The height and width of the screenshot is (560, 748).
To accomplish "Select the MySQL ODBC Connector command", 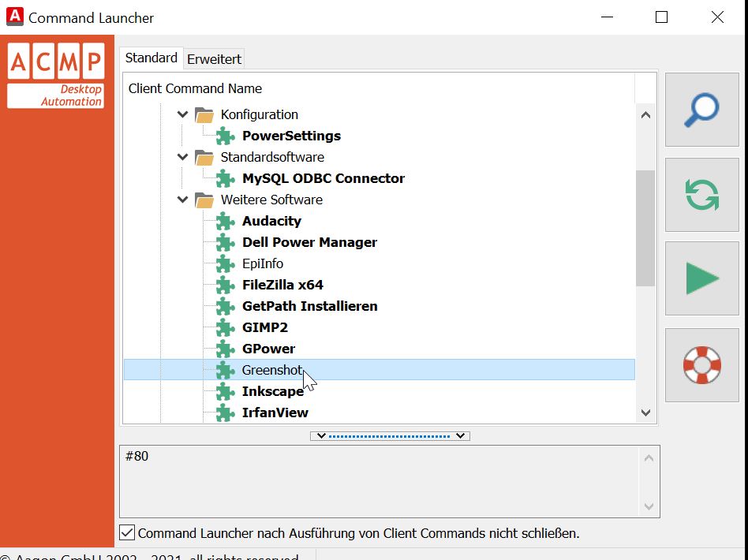I will 324,178.
